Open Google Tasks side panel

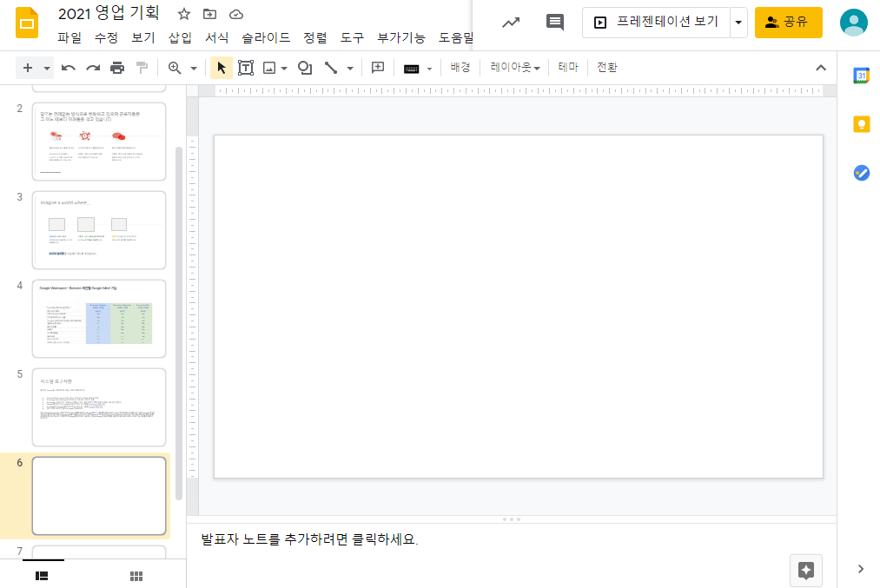(862, 173)
